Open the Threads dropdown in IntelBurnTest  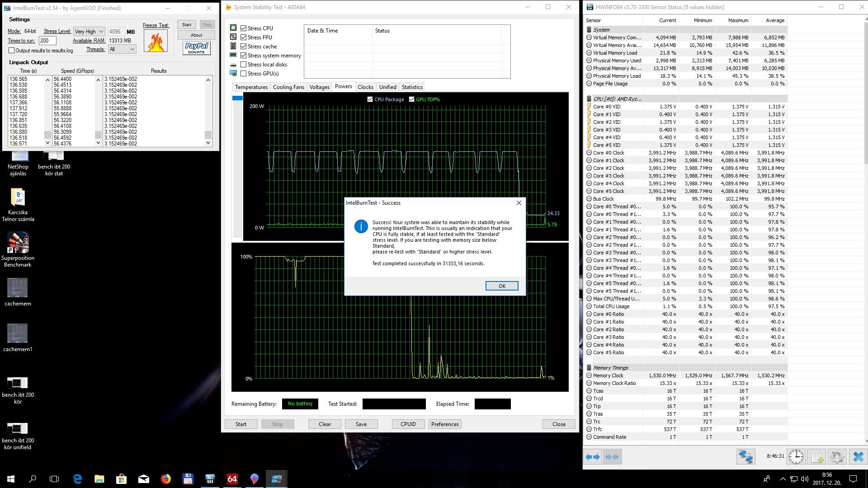point(122,49)
